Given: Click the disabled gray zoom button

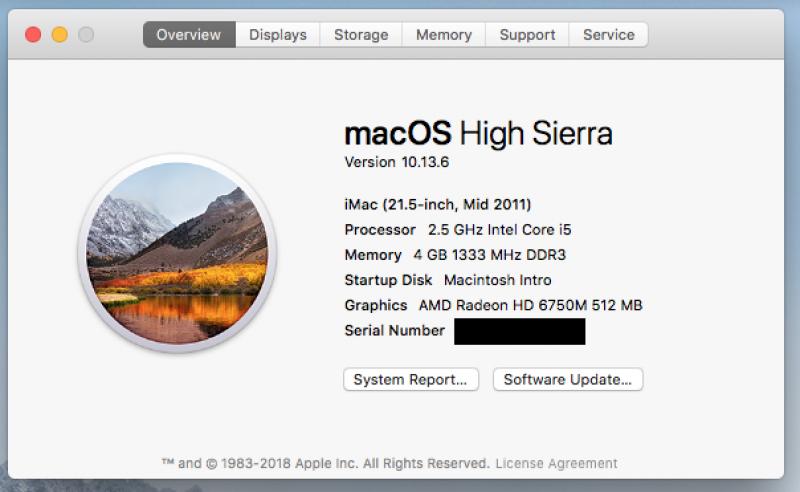Looking at the screenshot, I should click(x=86, y=35).
